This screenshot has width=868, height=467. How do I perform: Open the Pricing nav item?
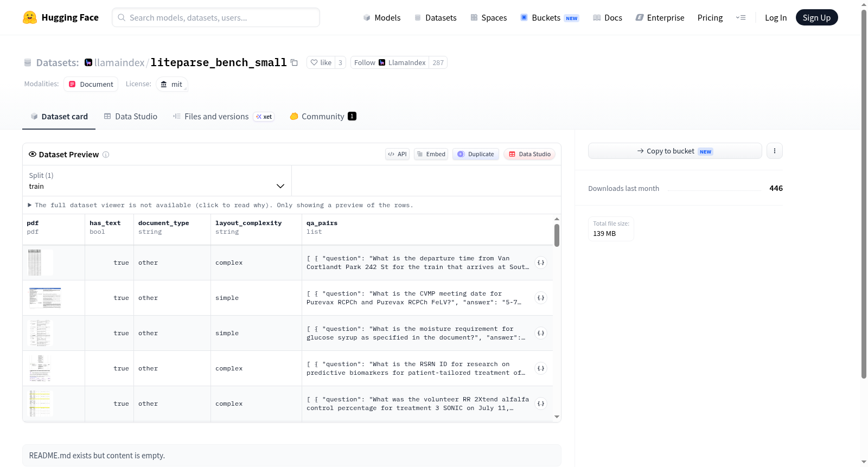[710, 17]
